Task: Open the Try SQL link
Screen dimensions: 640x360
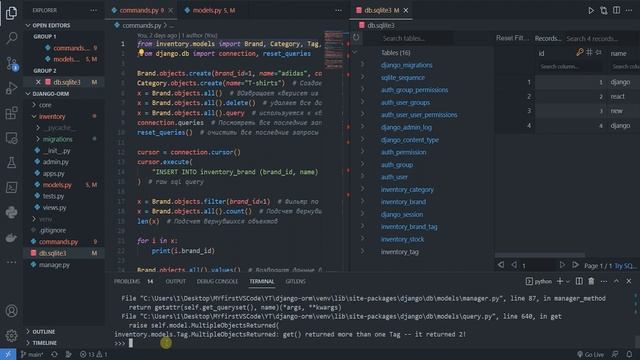Action: click(624, 266)
